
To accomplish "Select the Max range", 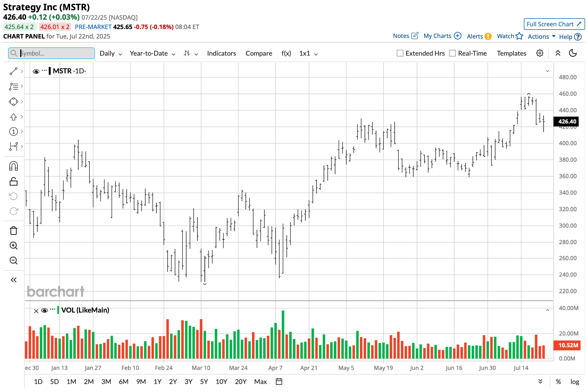I will coord(260,382).
